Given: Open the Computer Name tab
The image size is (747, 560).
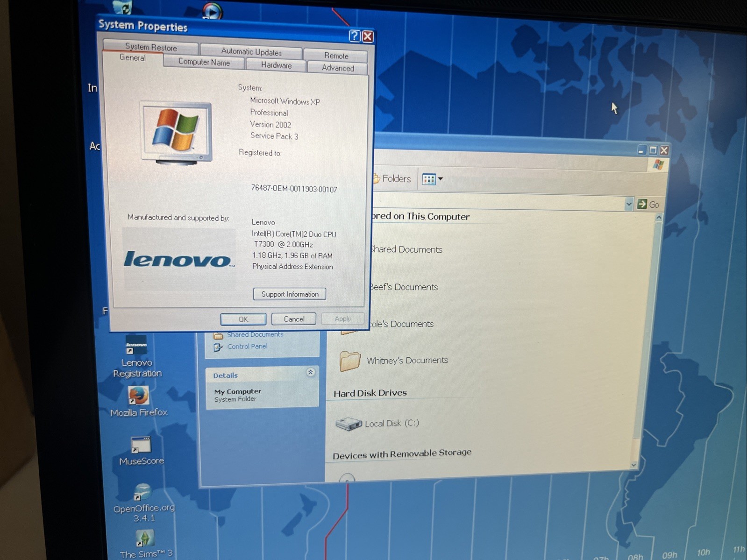Looking at the screenshot, I should click(x=204, y=62).
